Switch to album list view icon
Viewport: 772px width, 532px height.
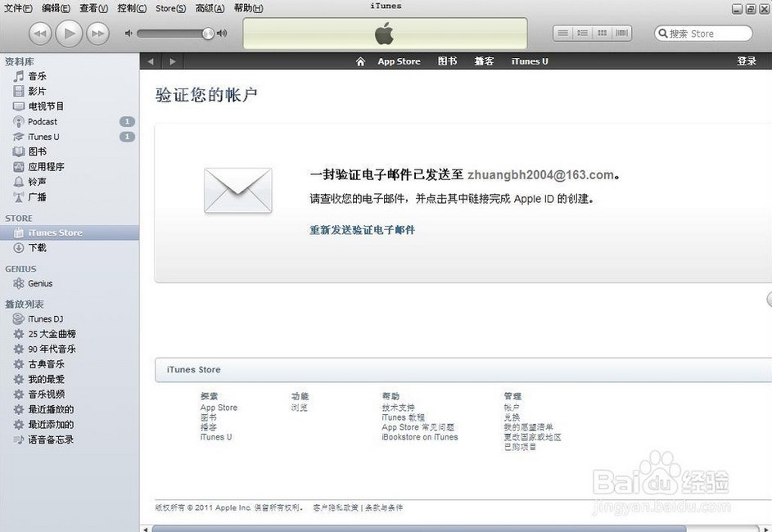[582, 33]
